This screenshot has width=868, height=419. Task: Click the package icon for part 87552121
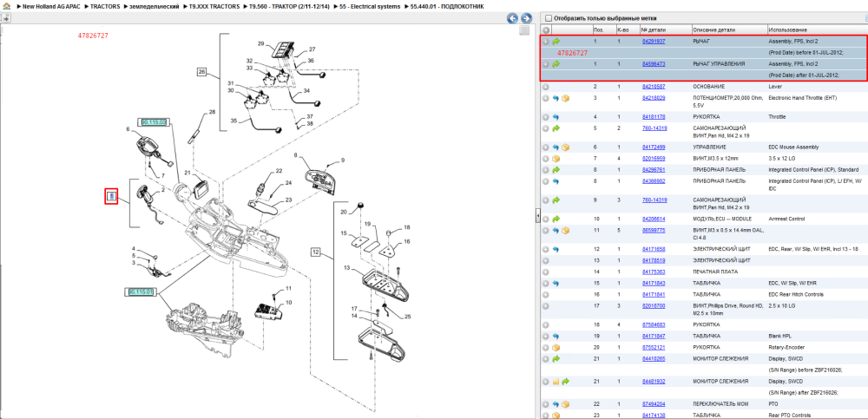[556, 348]
